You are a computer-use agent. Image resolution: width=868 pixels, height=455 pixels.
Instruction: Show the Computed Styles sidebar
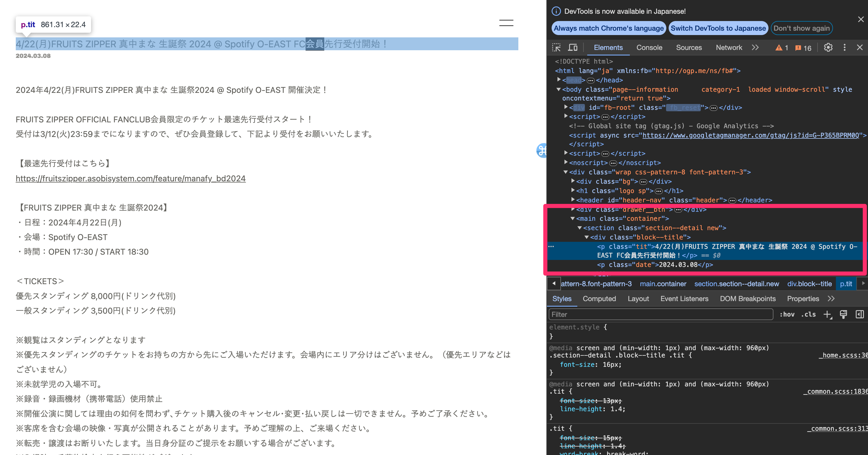599,298
